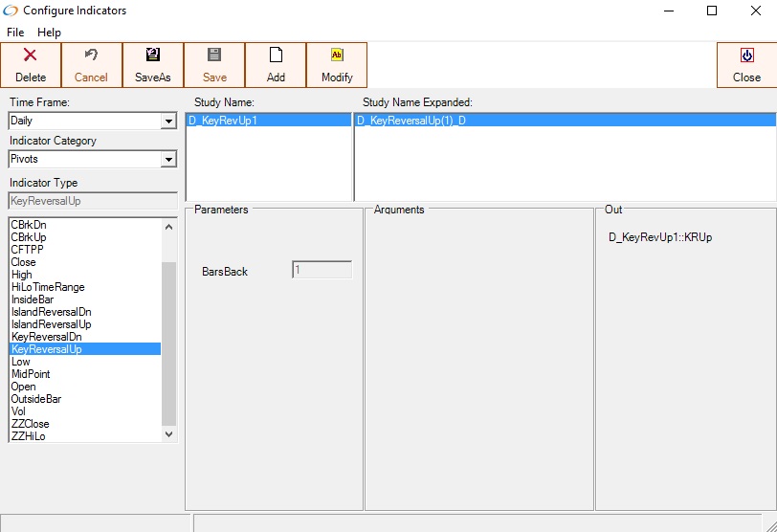Open the Time Frame dropdown
This screenshot has height=532, width=777.
168,122
